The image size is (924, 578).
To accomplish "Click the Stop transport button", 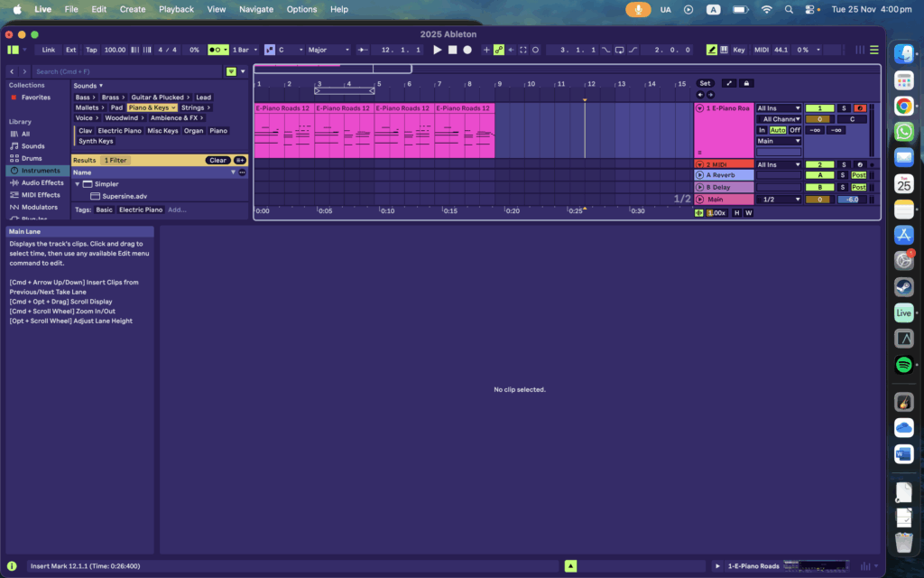I will (452, 50).
